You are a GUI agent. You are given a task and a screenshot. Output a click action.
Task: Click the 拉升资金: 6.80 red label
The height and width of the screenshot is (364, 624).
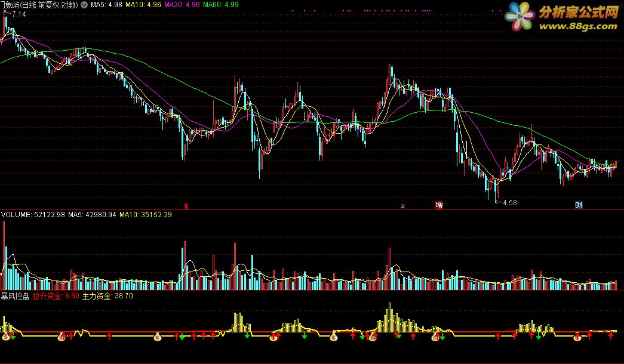point(56,296)
